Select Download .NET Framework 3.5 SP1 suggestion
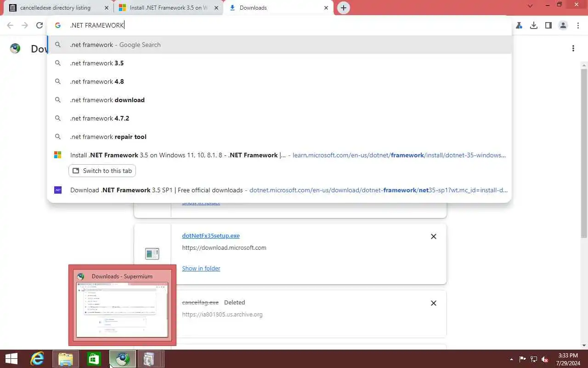 tap(279, 190)
